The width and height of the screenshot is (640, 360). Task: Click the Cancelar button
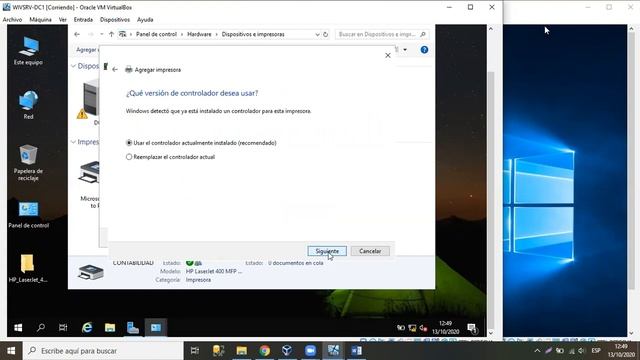[370, 251]
